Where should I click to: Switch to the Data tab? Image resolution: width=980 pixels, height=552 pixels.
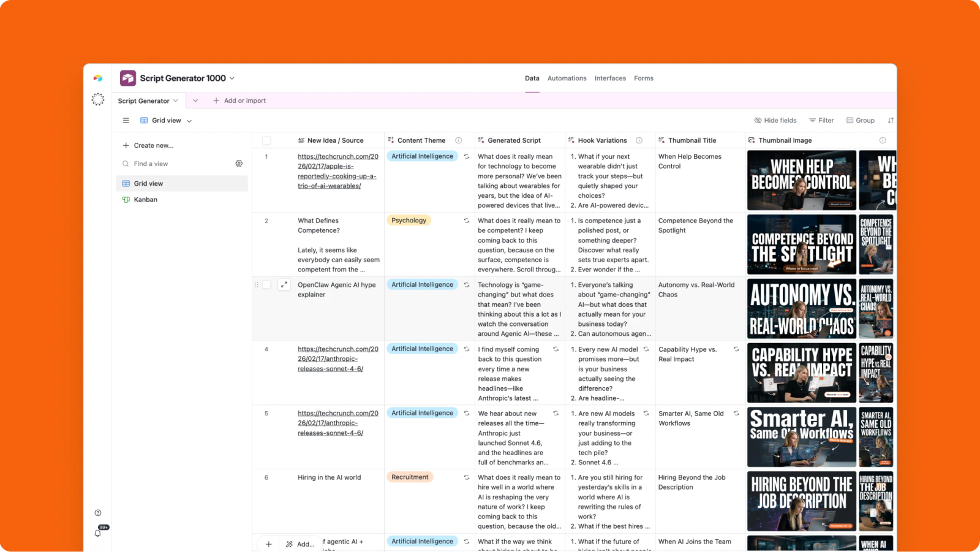(532, 78)
